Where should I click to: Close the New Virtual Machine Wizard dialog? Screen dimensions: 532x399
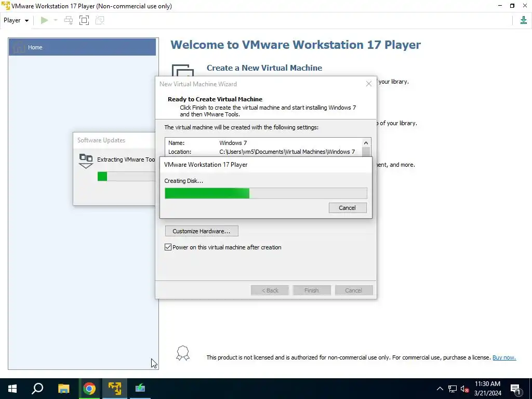tap(369, 84)
